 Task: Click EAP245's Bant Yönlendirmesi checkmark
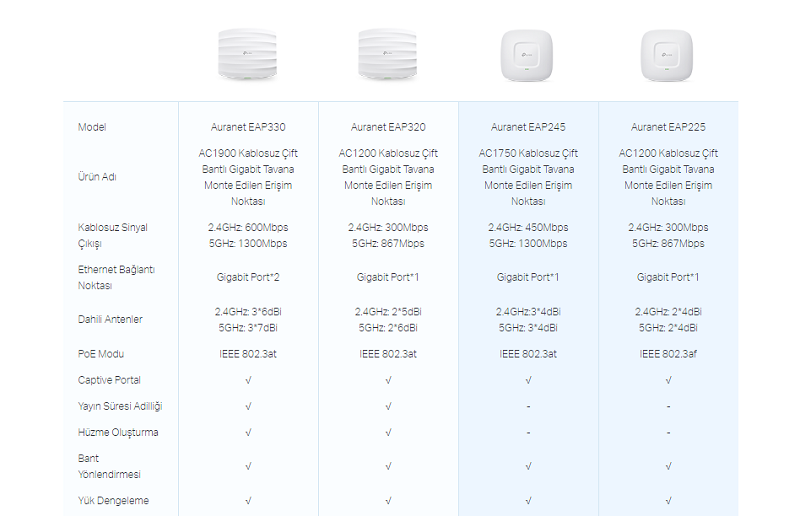[x=528, y=466]
